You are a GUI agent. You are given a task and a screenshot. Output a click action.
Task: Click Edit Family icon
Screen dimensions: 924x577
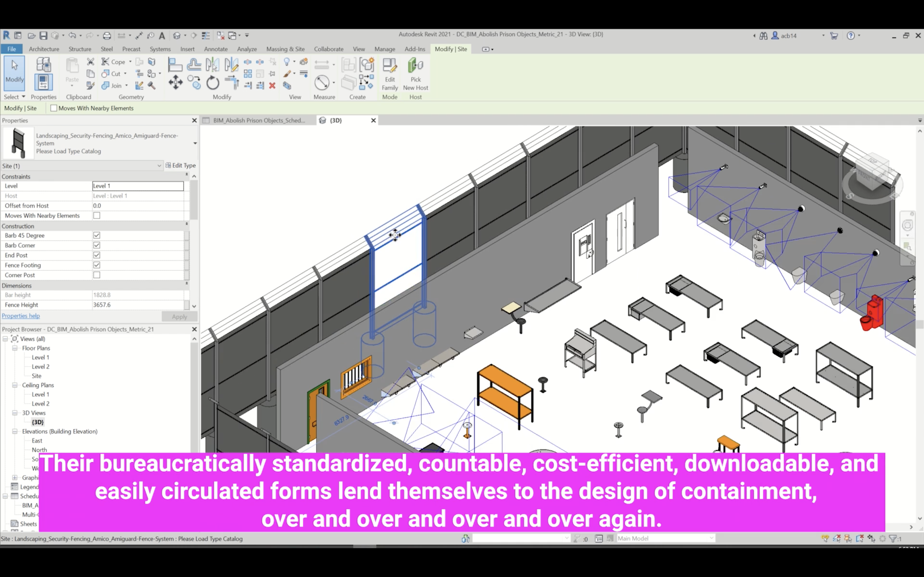(x=389, y=74)
